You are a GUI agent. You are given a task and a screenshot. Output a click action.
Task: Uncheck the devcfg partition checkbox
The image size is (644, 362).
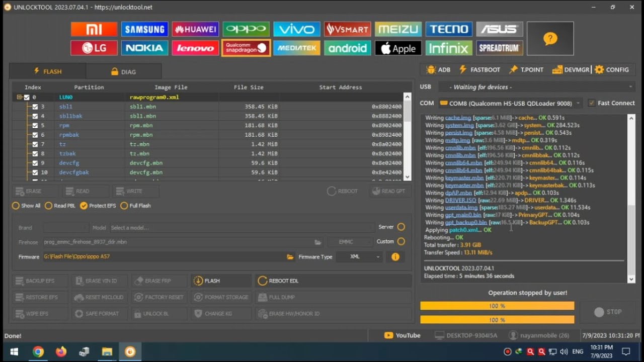click(35, 163)
